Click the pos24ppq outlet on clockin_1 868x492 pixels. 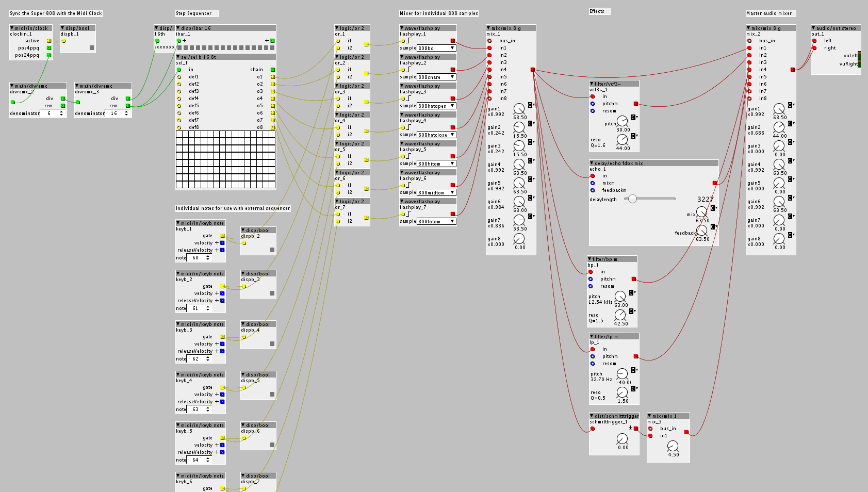pyautogui.click(x=49, y=55)
